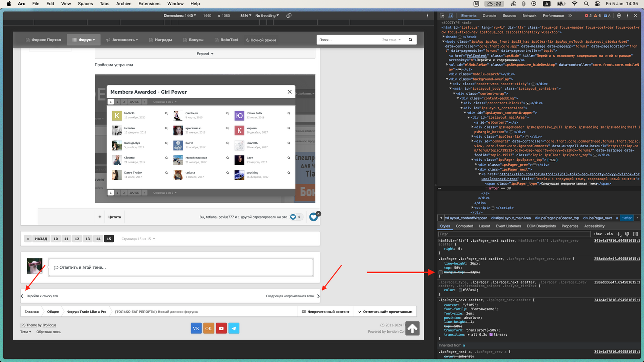Switch to the Sources tab

pyautogui.click(x=509, y=16)
